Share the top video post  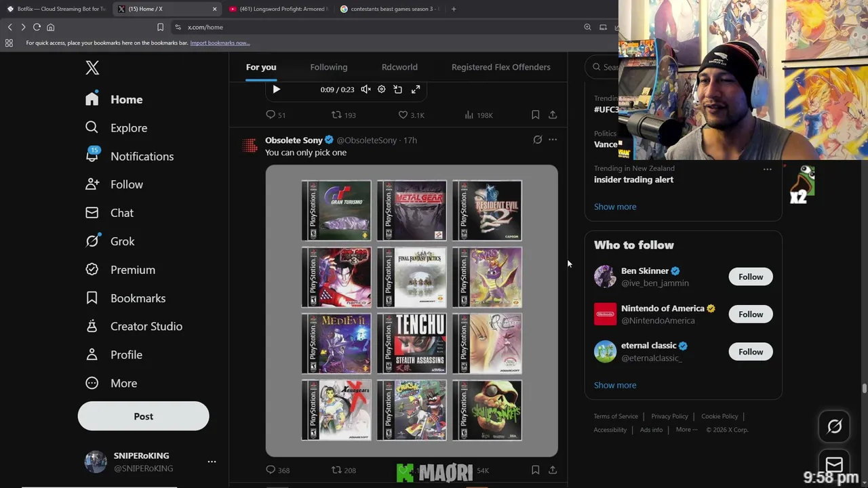point(553,115)
